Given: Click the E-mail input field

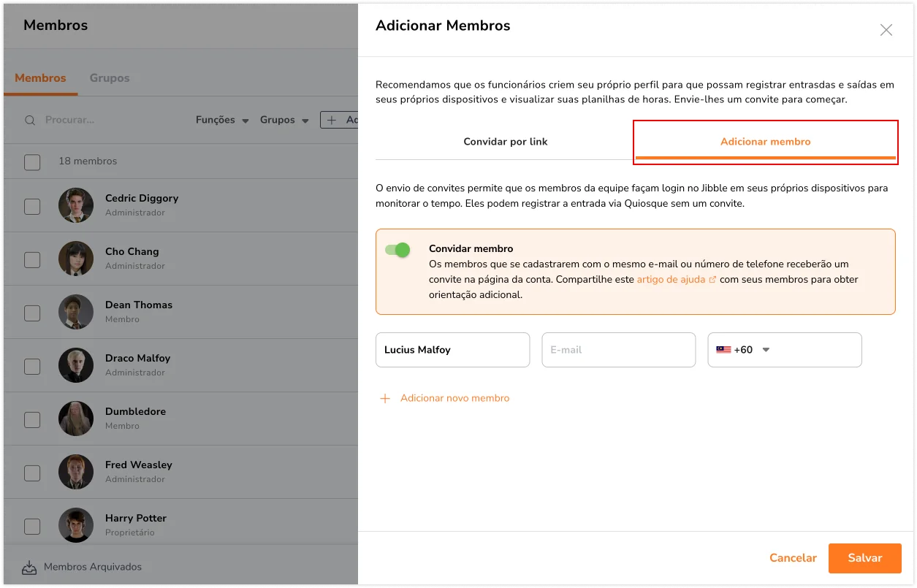Looking at the screenshot, I should (x=618, y=350).
